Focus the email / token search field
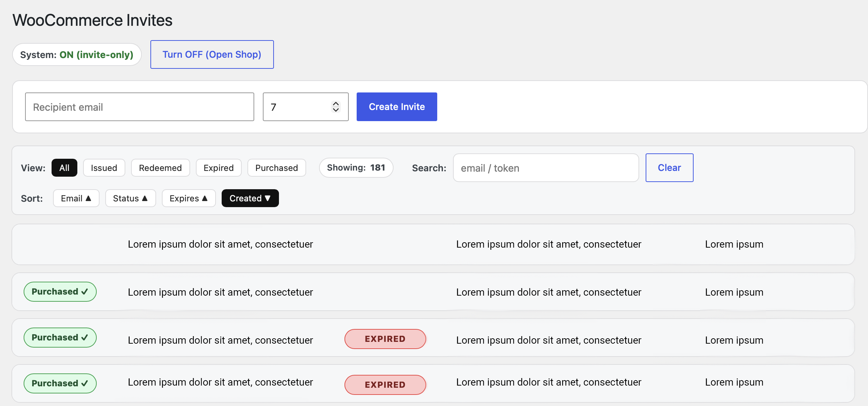This screenshot has width=868, height=406. [546, 168]
